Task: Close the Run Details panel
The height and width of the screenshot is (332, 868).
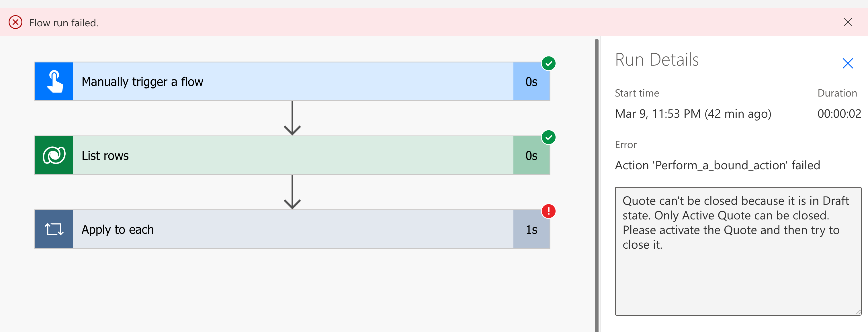Action: pyautogui.click(x=848, y=63)
